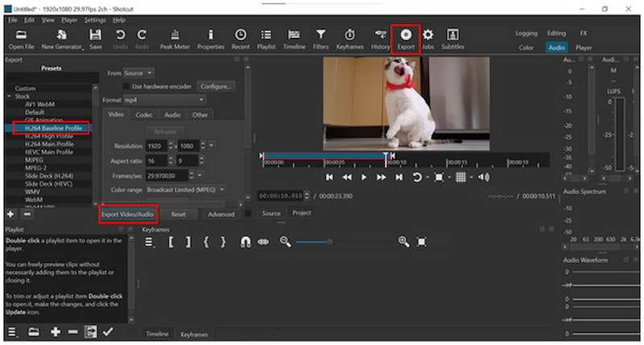Switch to the Codec tab
The image size is (644, 345).
(x=144, y=115)
